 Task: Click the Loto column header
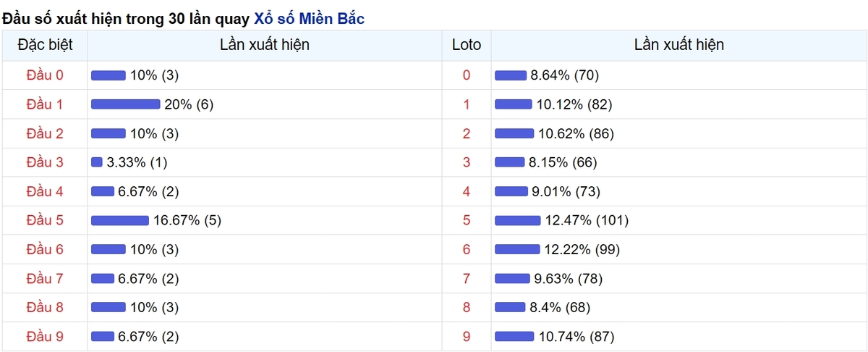point(467,45)
